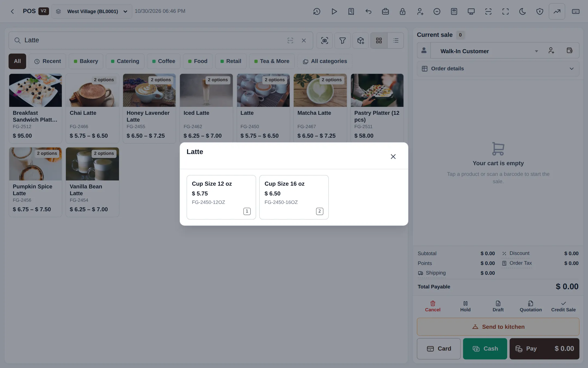Select the Tea & More category tab

click(272, 61)
